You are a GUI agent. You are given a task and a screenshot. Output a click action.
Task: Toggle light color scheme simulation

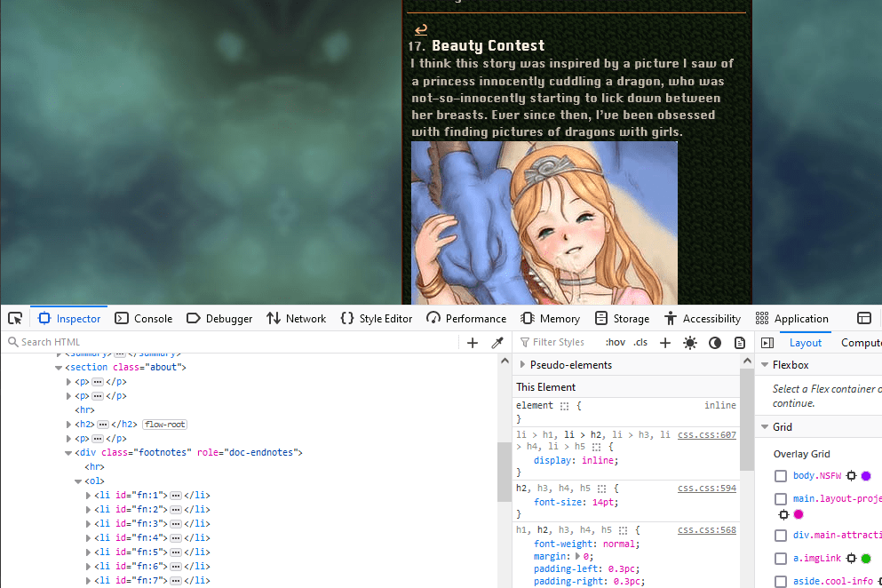690,343
